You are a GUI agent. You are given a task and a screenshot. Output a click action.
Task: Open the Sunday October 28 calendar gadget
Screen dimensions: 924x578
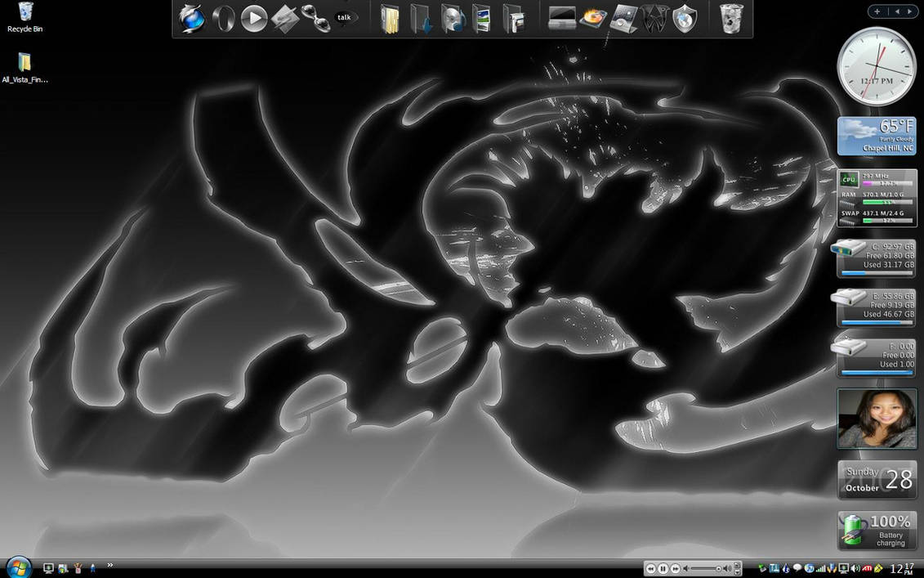tap(877, 480)
